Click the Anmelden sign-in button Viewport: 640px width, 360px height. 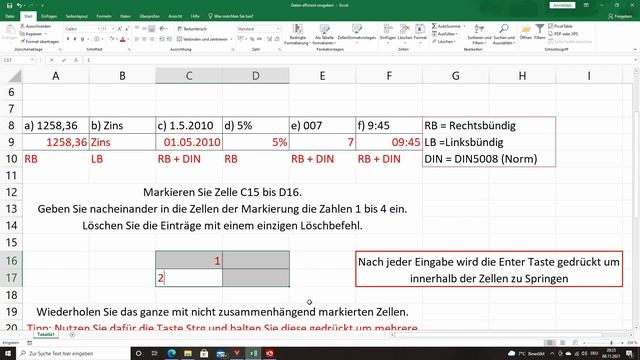point(562,5)
